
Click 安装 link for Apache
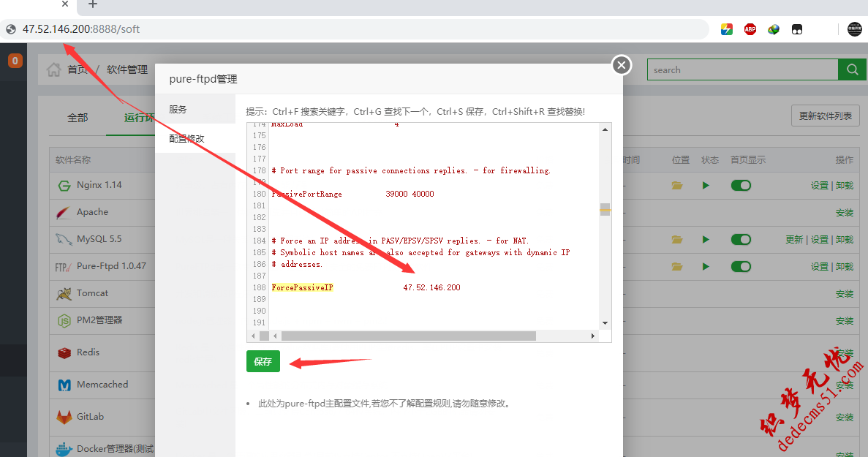[x=844, y=213]
